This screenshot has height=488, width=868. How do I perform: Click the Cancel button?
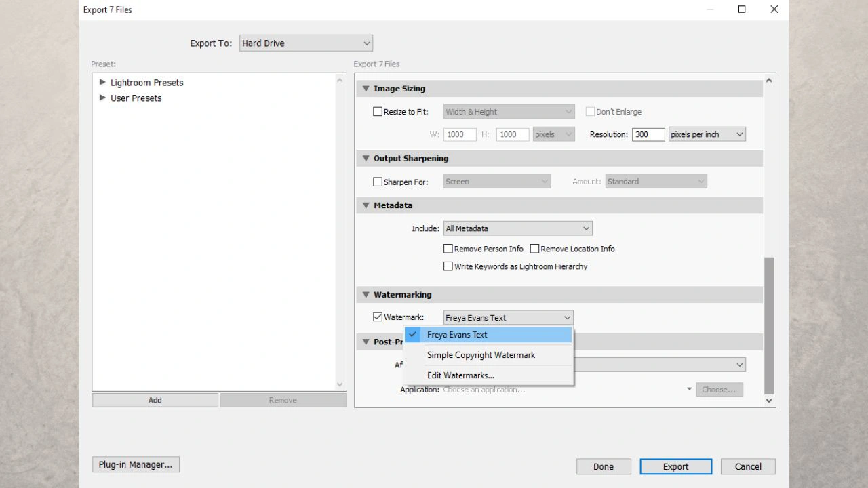tap(748, 466)
